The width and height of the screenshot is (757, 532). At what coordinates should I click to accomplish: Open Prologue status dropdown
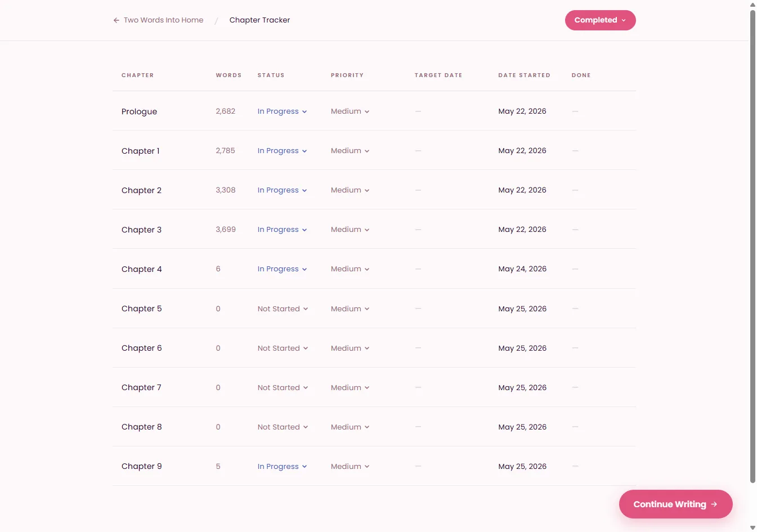pos(282,111)
